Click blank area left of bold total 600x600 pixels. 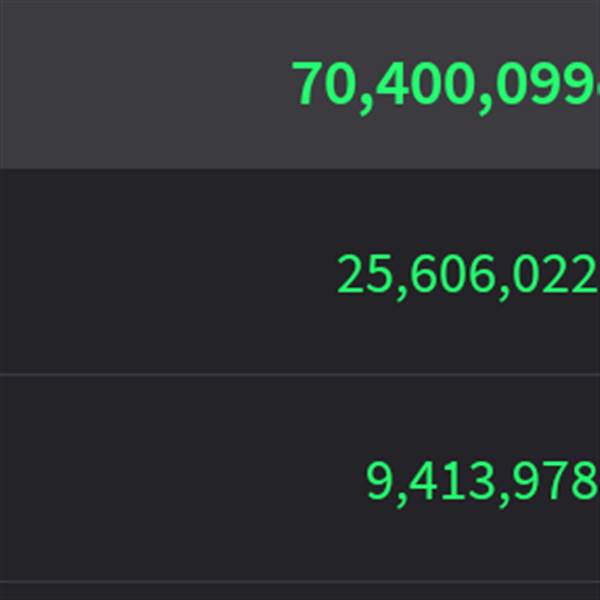140,84
